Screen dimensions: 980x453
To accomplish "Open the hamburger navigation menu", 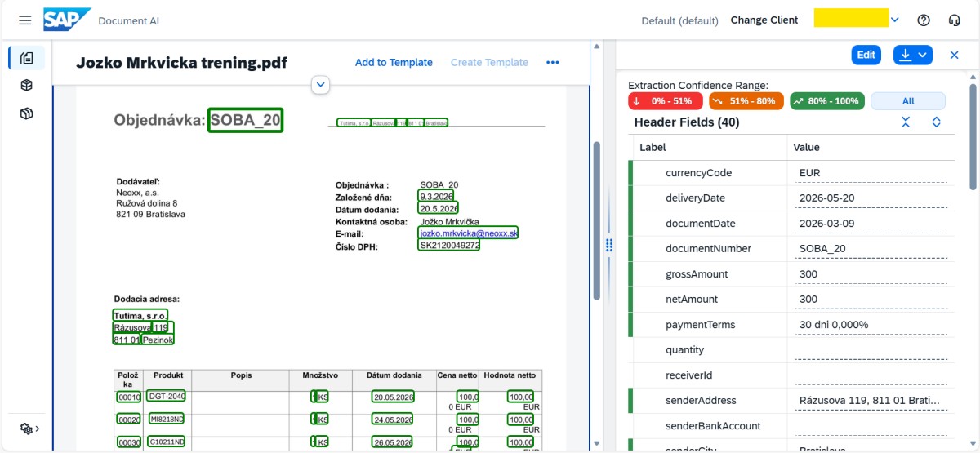I will pyautogui.click(x=25, y=20).
